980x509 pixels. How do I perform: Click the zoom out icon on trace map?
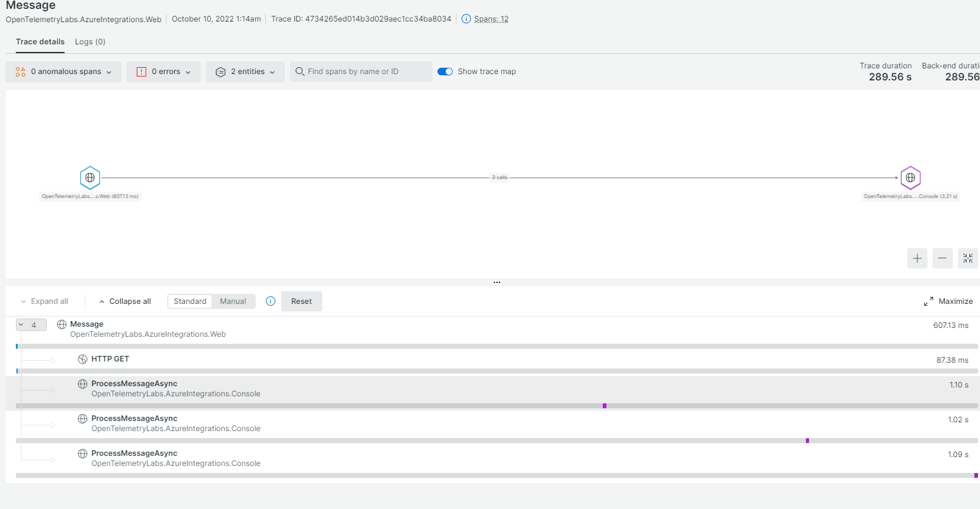tap(942, 258)
